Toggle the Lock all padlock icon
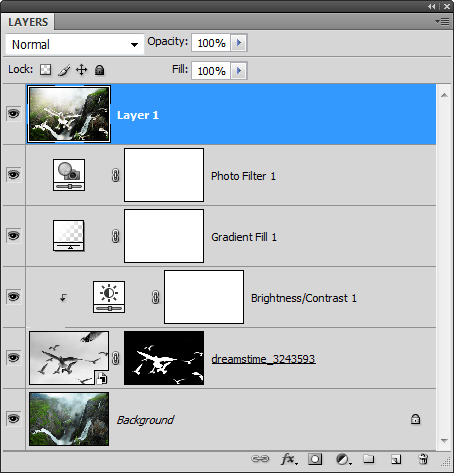Viewport: 454px width, 473px height. [x=99, y=70]
